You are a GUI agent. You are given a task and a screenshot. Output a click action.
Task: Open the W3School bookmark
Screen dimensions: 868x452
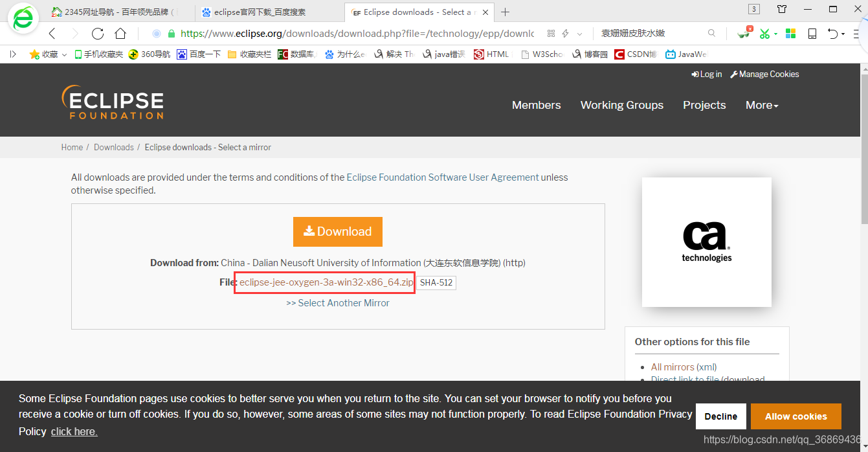point(541,54)
